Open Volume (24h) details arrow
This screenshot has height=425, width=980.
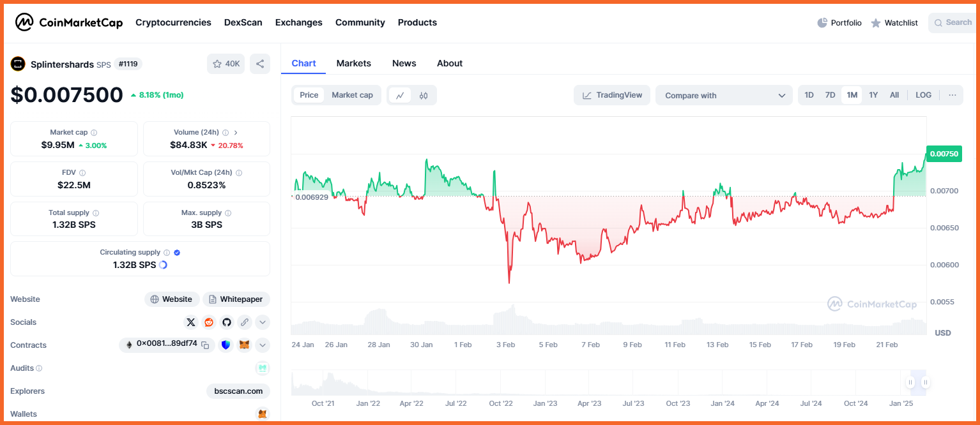click(236, 133)
